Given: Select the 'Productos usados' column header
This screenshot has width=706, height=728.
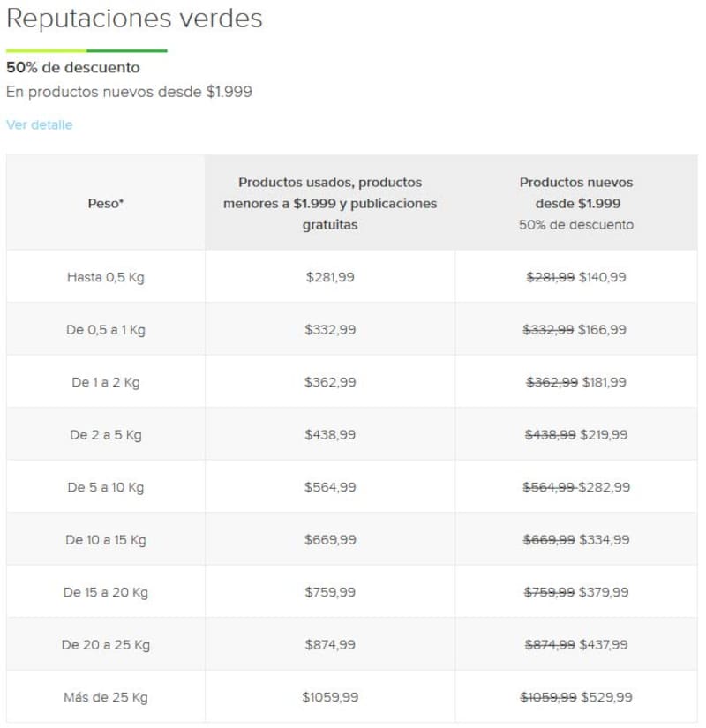Looking at the screenshot, I should tap(330, 204).
